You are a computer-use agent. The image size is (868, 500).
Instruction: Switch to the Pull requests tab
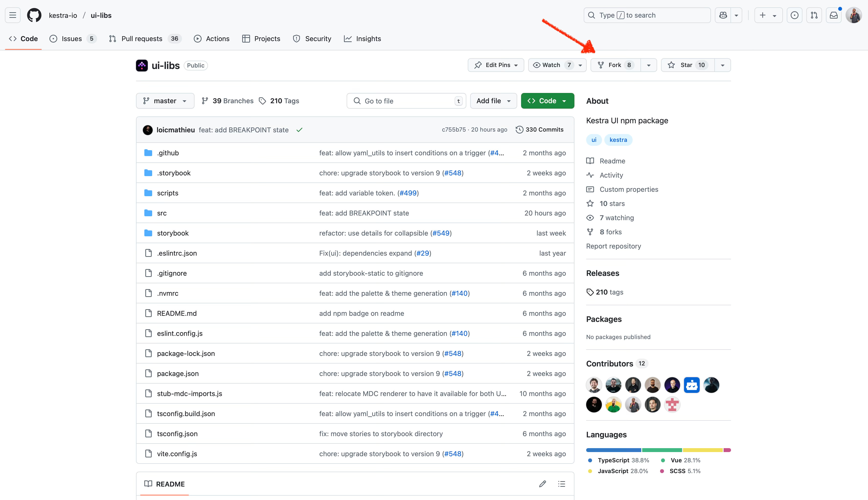click(x=145, y=38)
